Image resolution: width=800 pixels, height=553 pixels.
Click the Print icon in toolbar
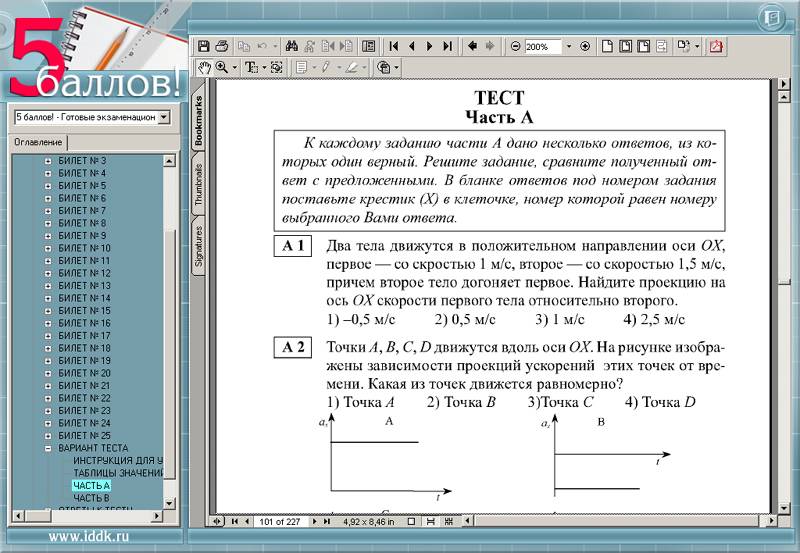pos(221,46)
